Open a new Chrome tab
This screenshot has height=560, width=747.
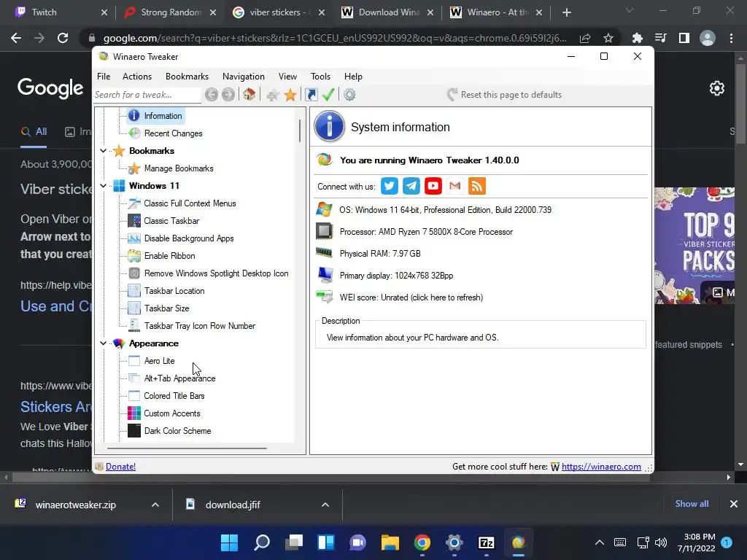coord(566,12)
